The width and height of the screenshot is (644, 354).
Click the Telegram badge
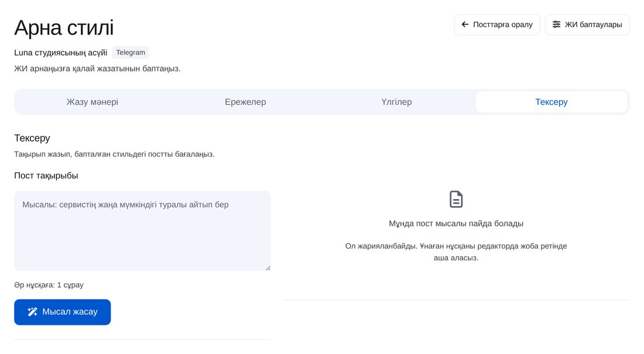131,53
